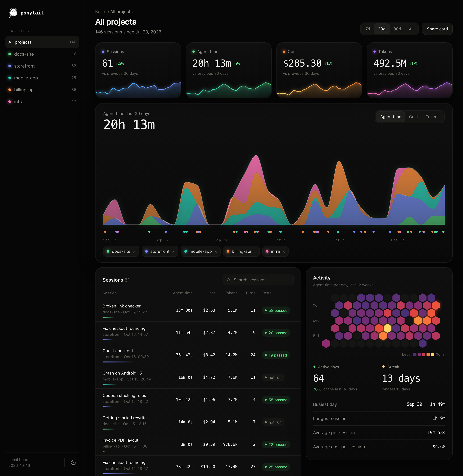The height and width of the screenshot is (476, 463).
Task: Open Broken link checker session
Action: tap(198, 310)
